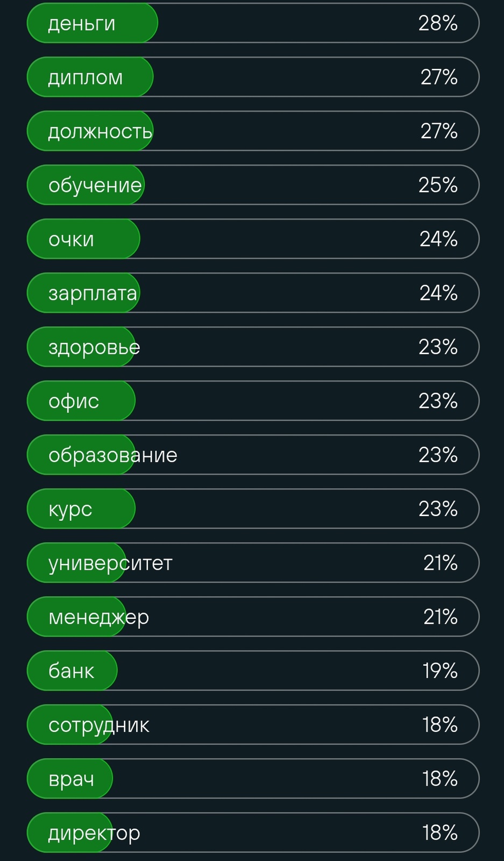Open the 'курс' result entry
This screenshot has height=861, width=504.
click(x=253, y=509)
